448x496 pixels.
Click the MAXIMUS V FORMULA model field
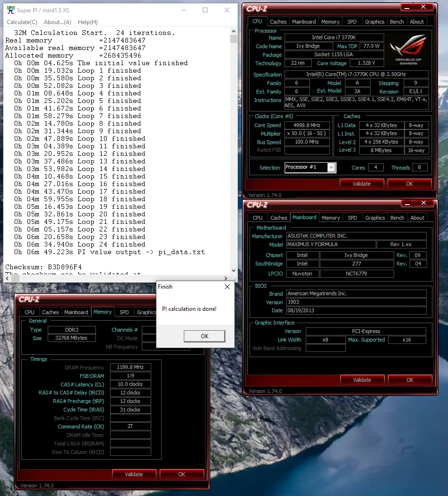tap(331, 244)
